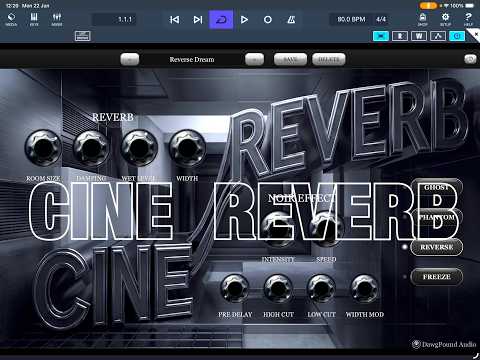Select next preset right of Reverse Dream
The height and width of the screenshot is (360, 480).
tap(254, 59)
